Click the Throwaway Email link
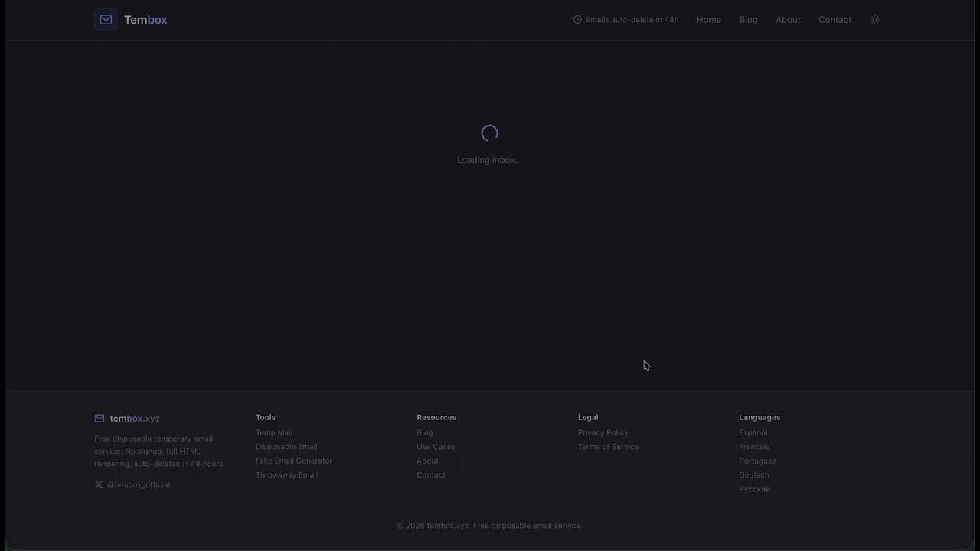 286,474
